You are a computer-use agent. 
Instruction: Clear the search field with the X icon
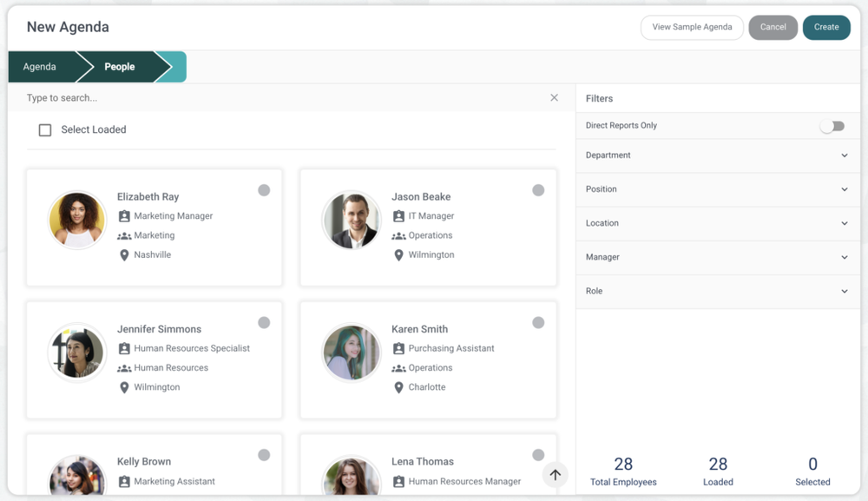[555, 97]
